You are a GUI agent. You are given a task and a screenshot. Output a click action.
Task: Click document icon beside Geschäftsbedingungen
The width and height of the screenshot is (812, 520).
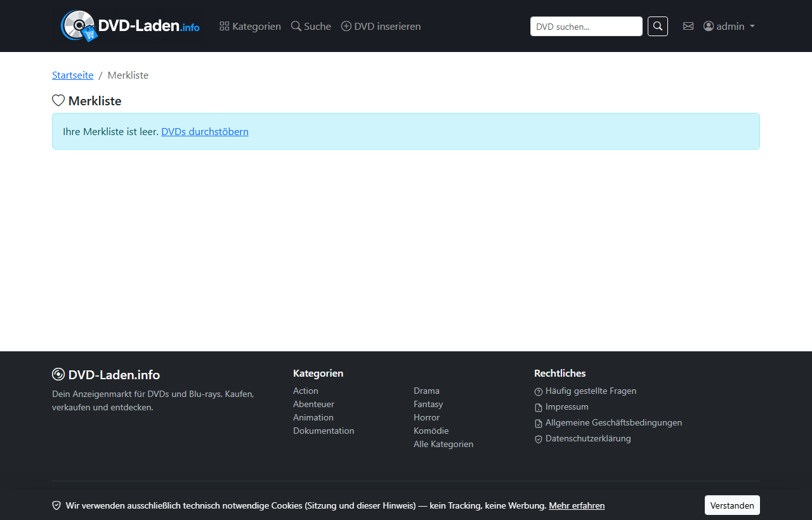tap(539, 424)
